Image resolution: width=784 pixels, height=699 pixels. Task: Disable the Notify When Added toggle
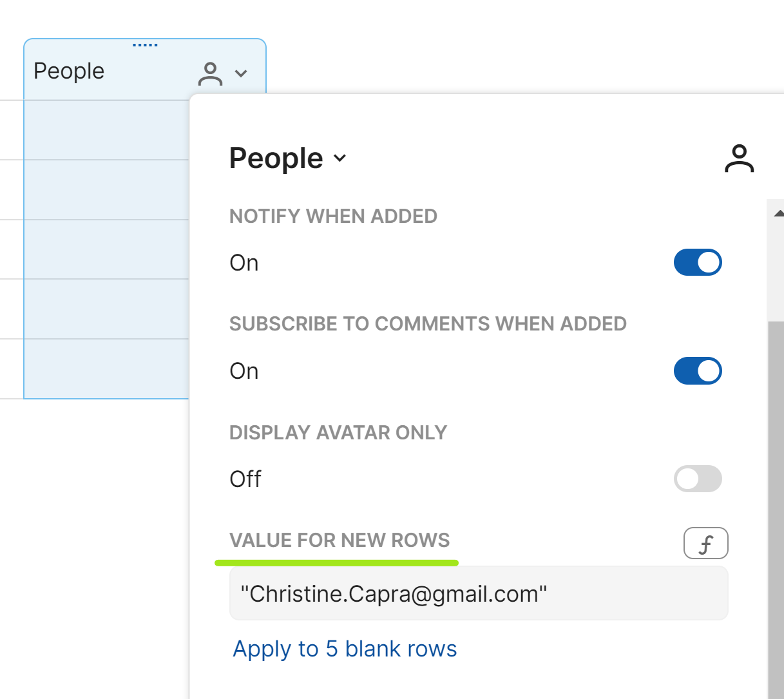click(x=697, y=263)
